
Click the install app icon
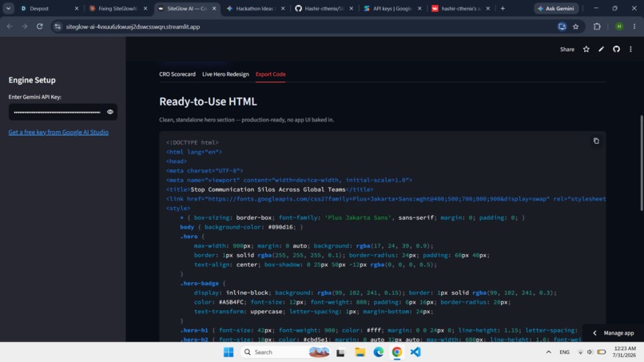(x=562, y=26)
